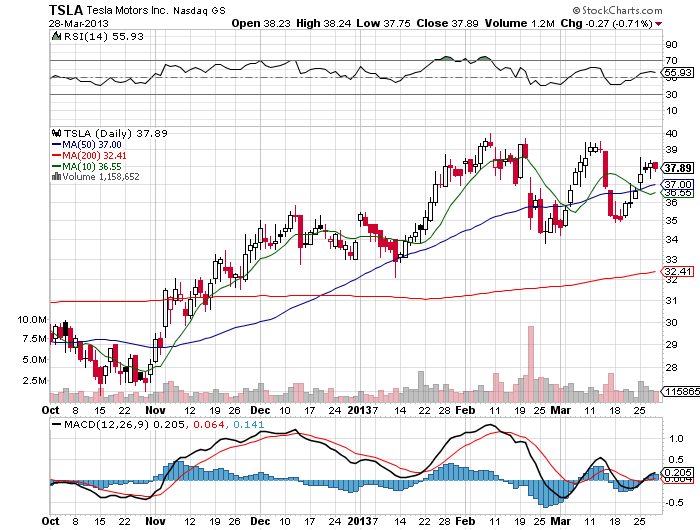Click the Low 37.75 value
Viewport: 700px width, 530px height.
coord(383,23)
